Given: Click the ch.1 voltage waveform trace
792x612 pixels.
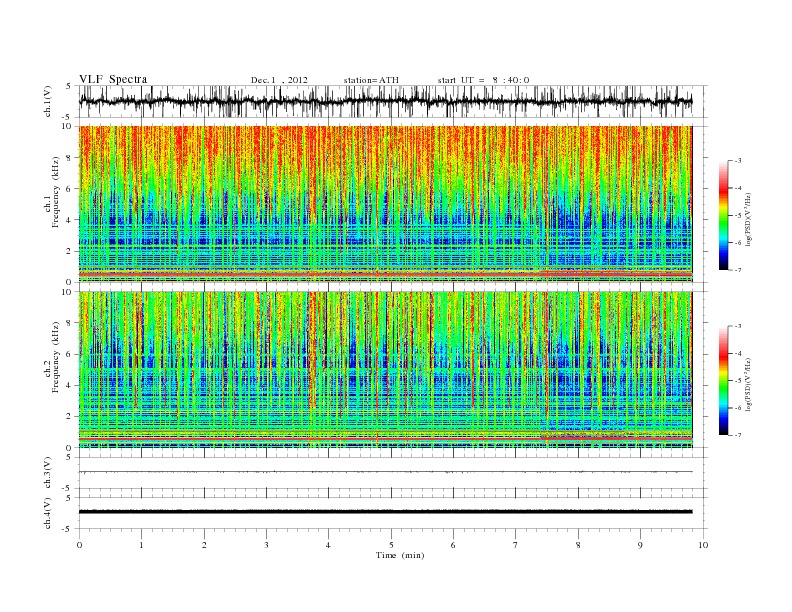Looking at the screenshot, I should [385, 101].
